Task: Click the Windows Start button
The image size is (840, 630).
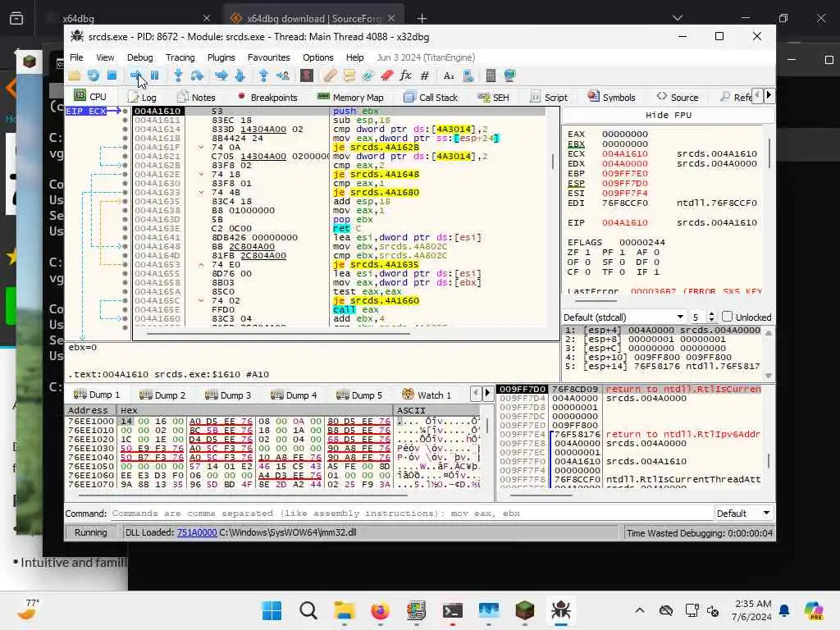Action: (272, 610)
